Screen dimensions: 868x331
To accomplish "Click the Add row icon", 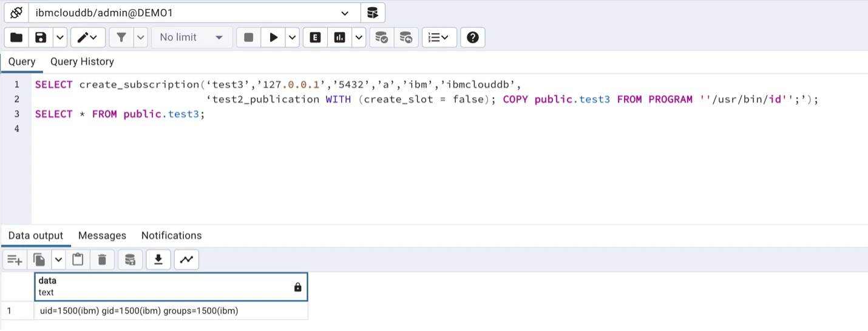I will 15,260.
